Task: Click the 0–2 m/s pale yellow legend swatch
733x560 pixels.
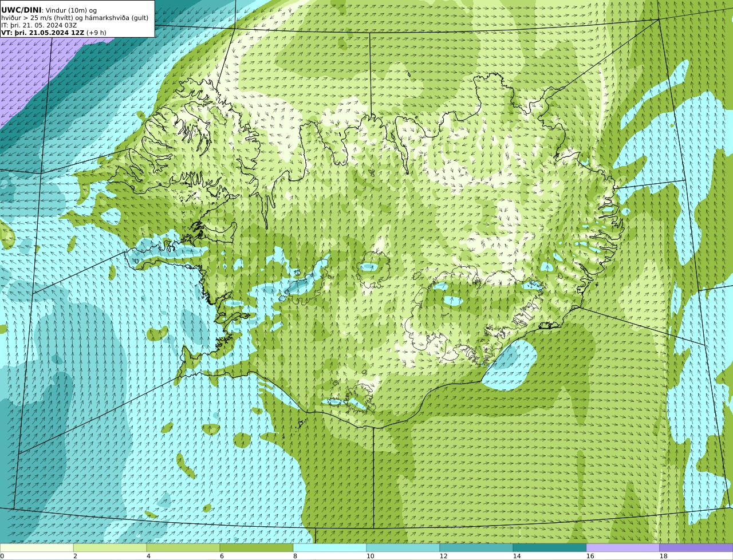Action: [x=37, y=548]
